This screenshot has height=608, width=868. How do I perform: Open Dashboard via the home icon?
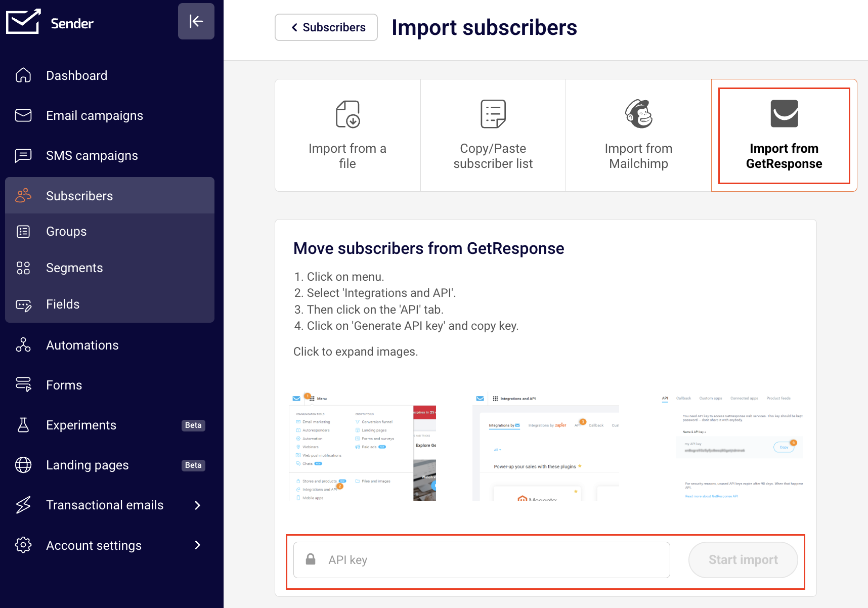click(x=23, y=75)
